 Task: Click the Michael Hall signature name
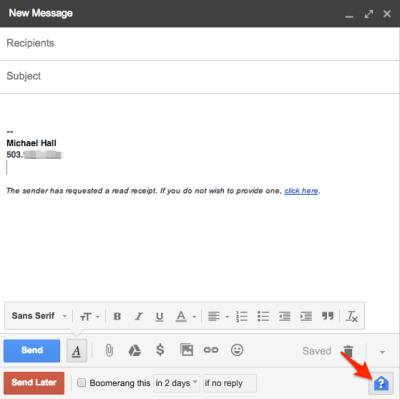pyautogui.click(x=31, y=143)
